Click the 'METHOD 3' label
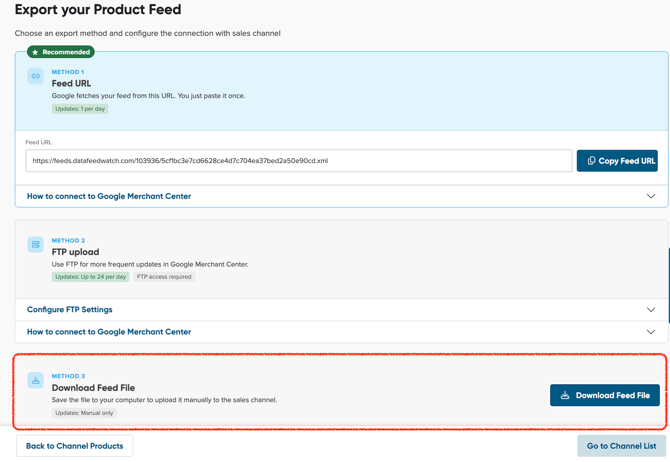The width and height of the screenshot is (670, 462). click(68, 376)
